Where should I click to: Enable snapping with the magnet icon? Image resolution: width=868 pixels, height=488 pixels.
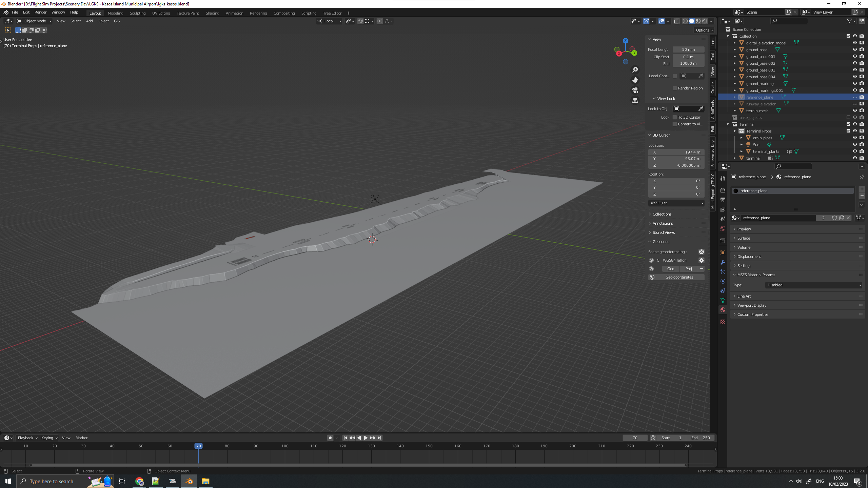(x=360, y=21)
